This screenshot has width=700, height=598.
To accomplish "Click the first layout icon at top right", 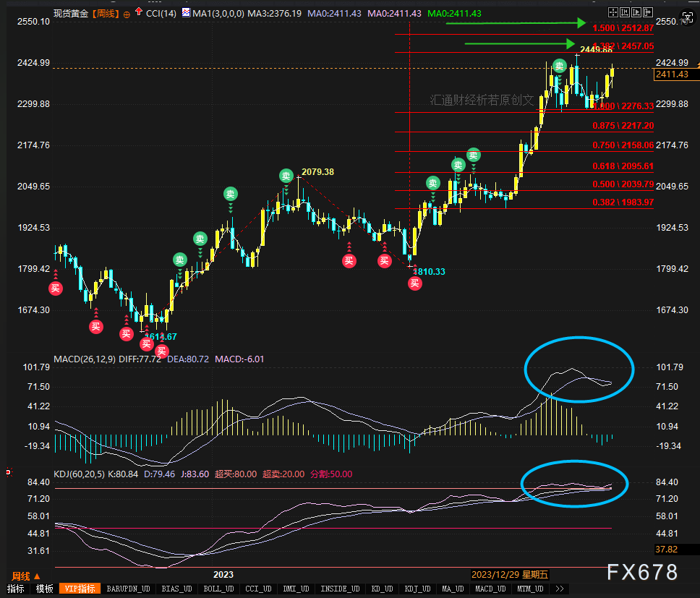I will pos(612,13).
